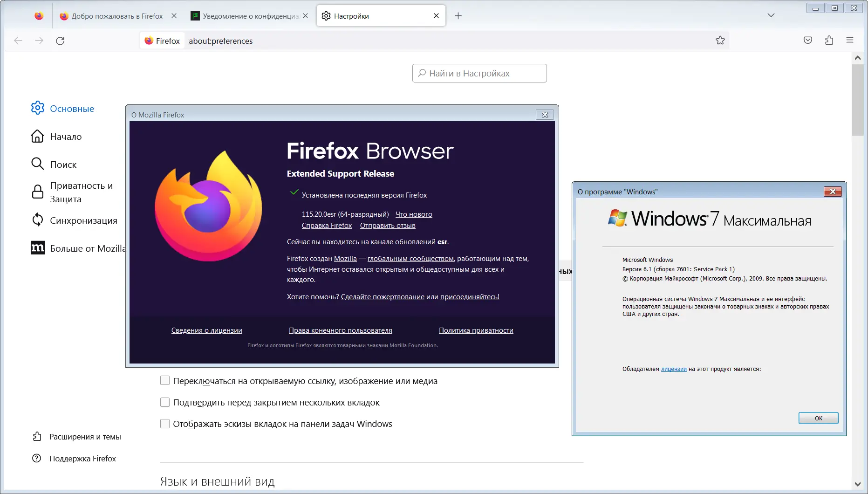The width and height of the screenshot is (868, 494).
Task: Open the 'Синхронизация' settings category
Action: 84,220
